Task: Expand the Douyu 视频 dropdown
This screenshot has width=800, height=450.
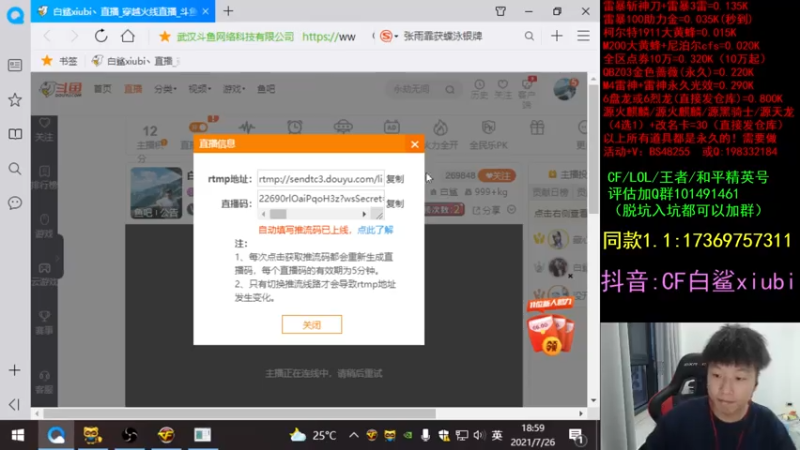Action: pos(199,89)
